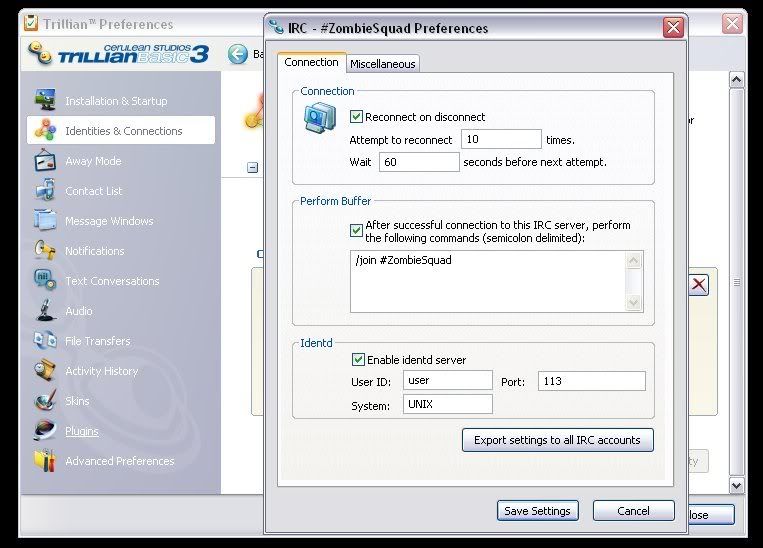Click the Skins paint palette icon
This screenshot has height=548, width=763.
click(45, 401)
